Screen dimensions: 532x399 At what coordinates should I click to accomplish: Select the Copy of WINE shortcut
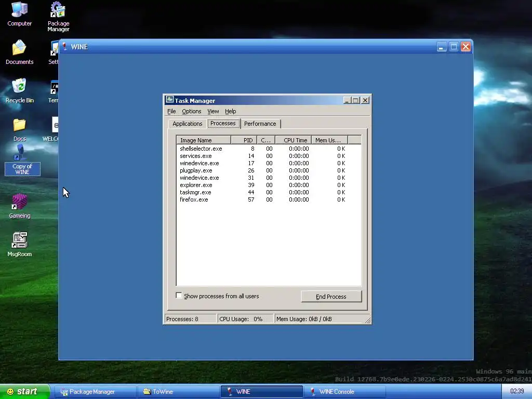point(22,160)
